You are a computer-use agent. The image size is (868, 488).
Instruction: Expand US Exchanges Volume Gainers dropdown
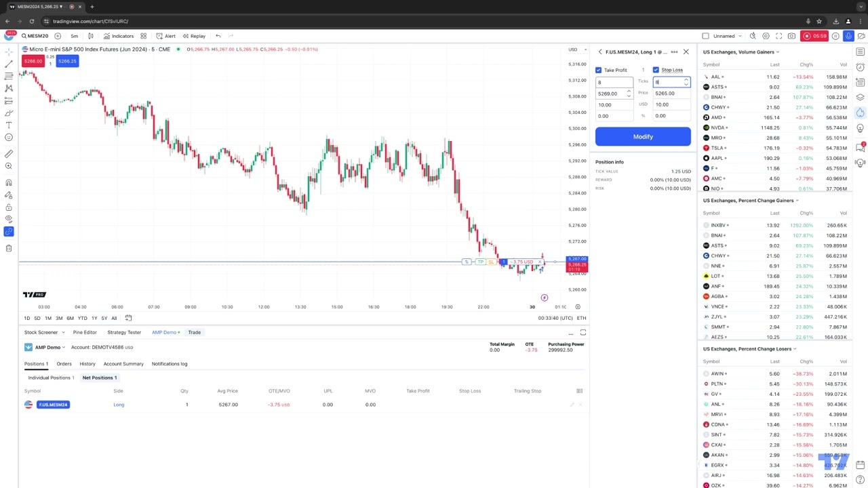click(741, 52)
